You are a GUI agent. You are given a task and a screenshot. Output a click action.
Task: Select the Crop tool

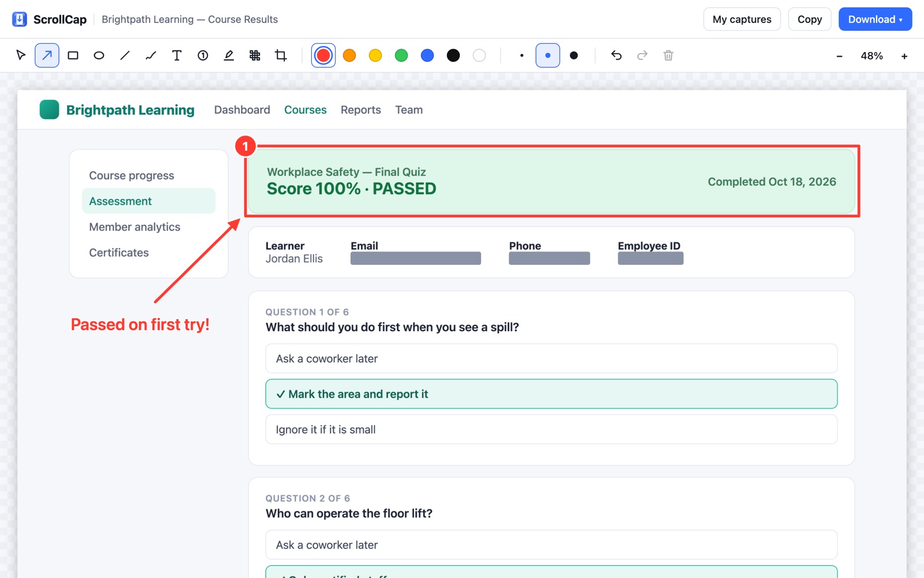tap(281, 55)
